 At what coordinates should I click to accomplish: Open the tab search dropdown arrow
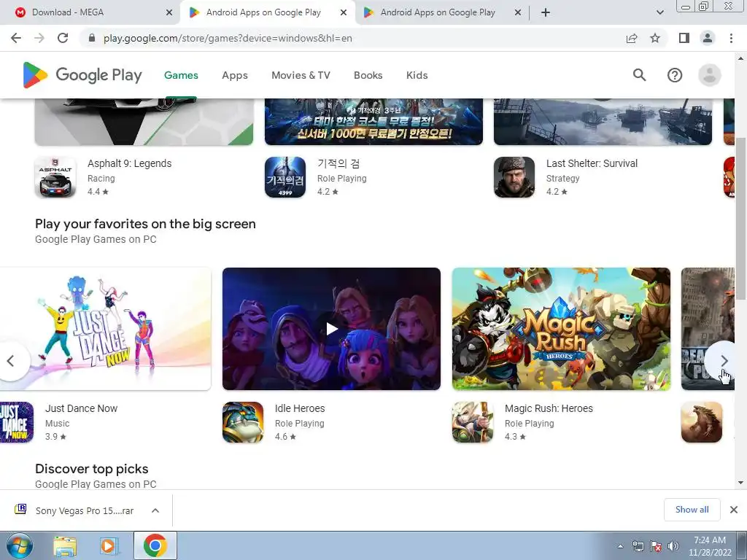[x=659, y=12]
